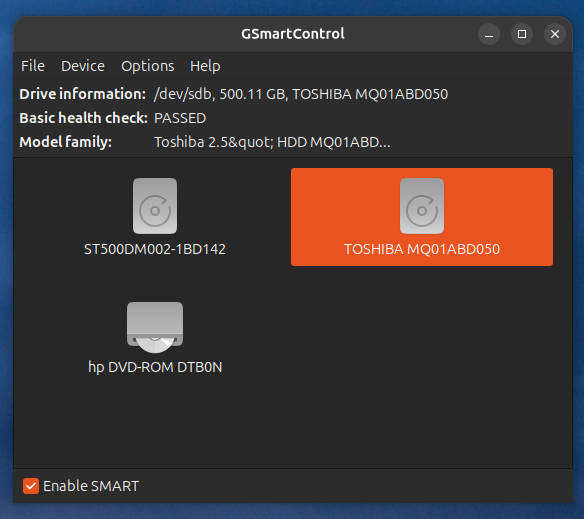Click the /dev/sdb drive information text

301,94
